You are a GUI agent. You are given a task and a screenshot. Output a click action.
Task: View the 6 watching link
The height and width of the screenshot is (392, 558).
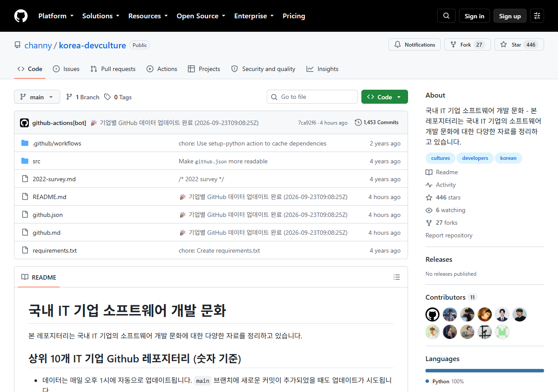pyautogui.click(x=446, y=210)
